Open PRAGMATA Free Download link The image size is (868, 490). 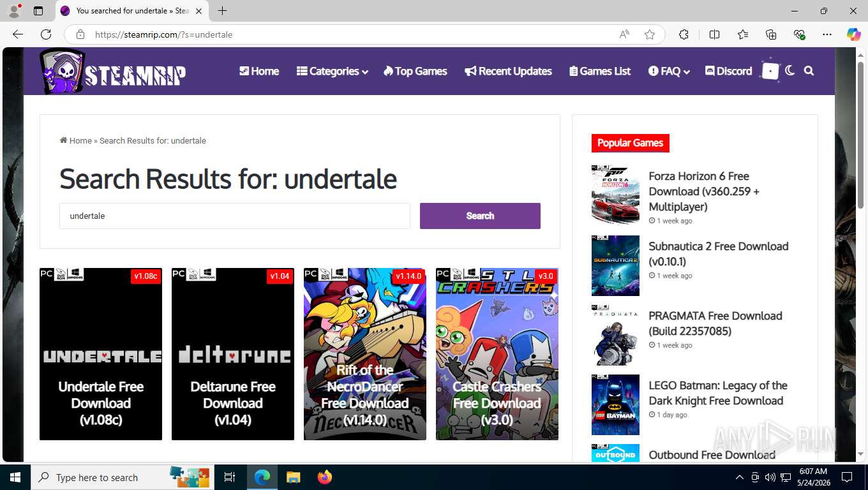tap(715, 323)
